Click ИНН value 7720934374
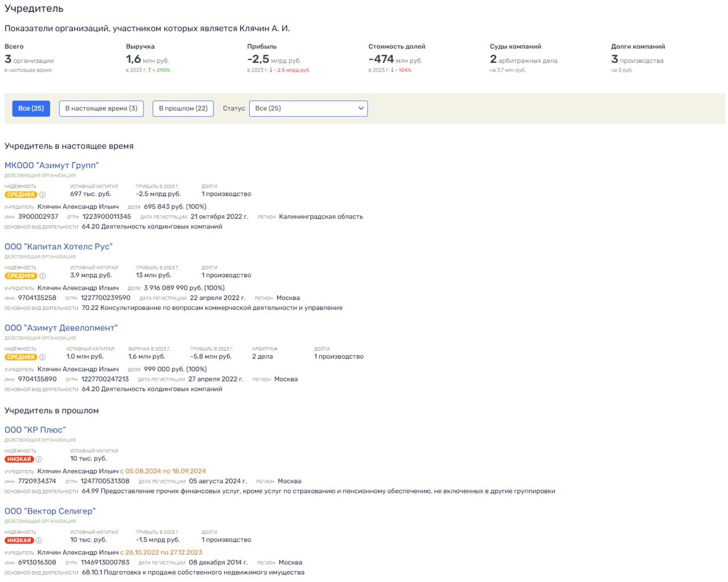The height and width of the screenshot is (582, 728). [x=37, y=481]
